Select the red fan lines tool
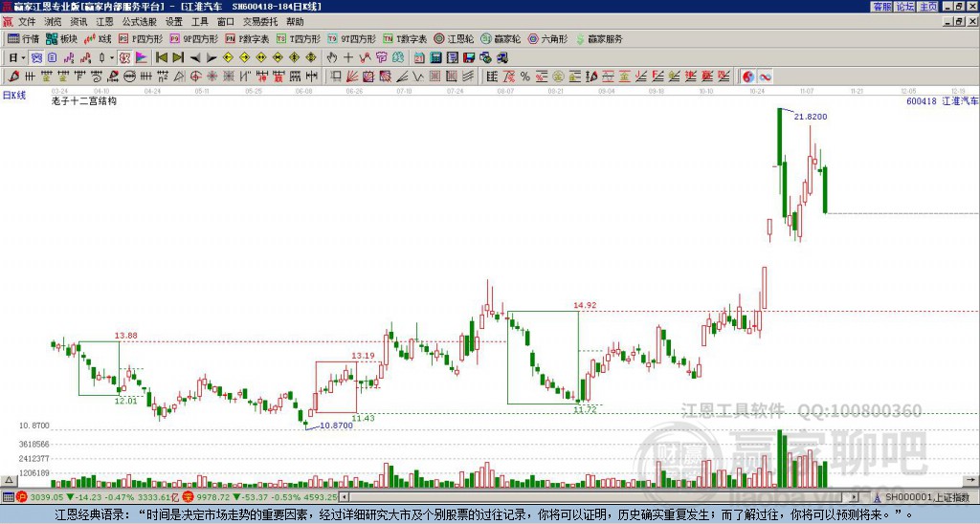The height and width of the screenshot is (524, 980). [x=352, y=76]
